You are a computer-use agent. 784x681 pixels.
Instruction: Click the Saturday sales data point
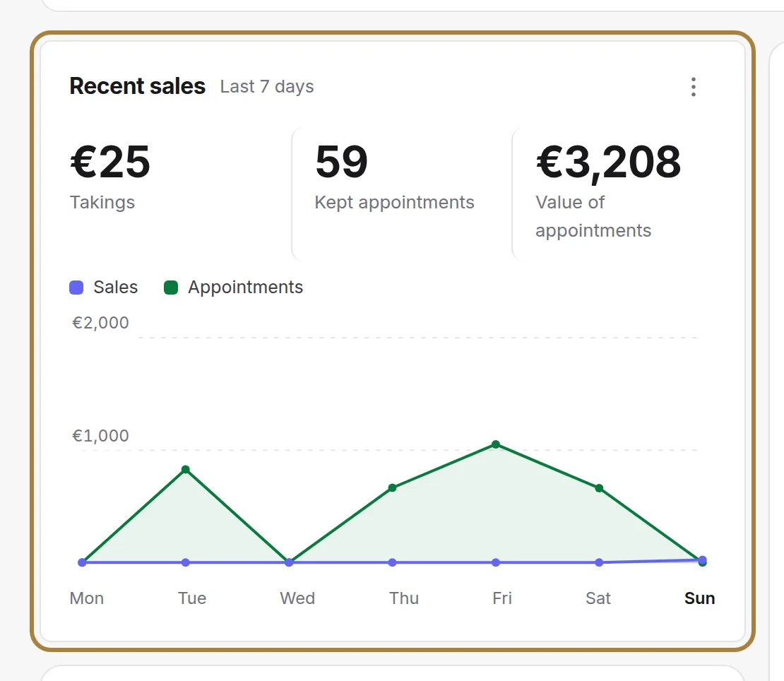tap(599, 562)
